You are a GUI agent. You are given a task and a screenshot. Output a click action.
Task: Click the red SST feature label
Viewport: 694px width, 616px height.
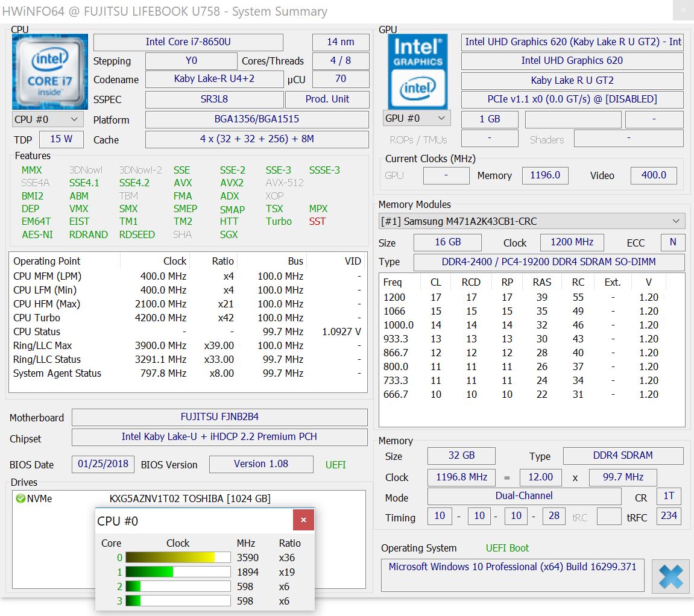(x=317, y=221)
